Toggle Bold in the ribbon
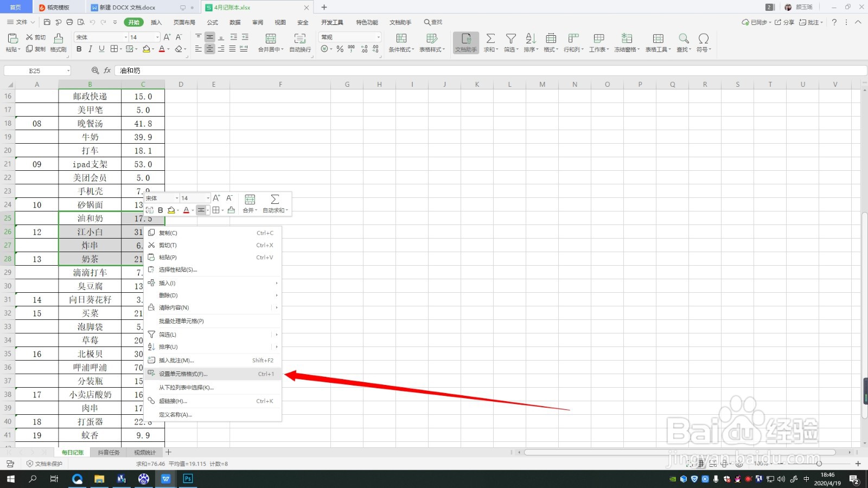 pyautogui.click(x=79, y=49)
